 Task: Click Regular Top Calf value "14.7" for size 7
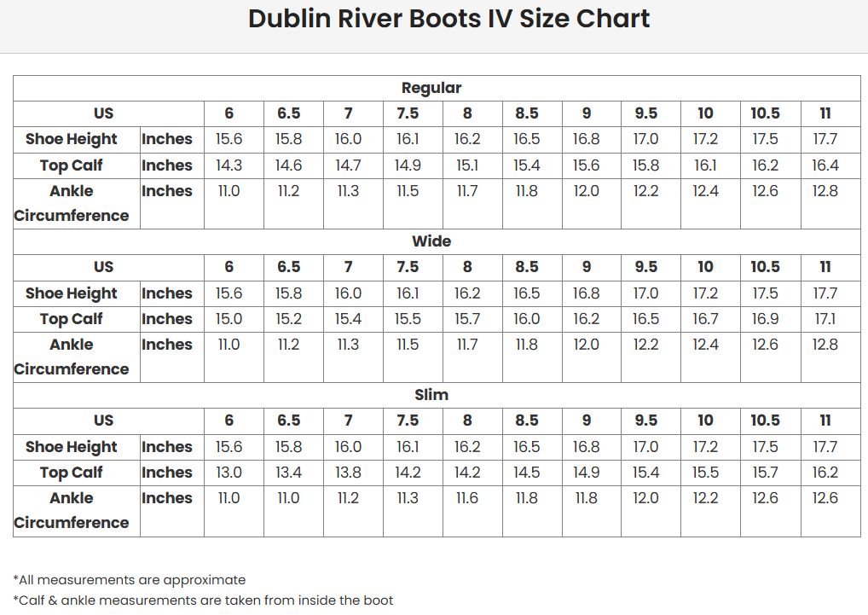pyautogui.click(x=348, y=165)
